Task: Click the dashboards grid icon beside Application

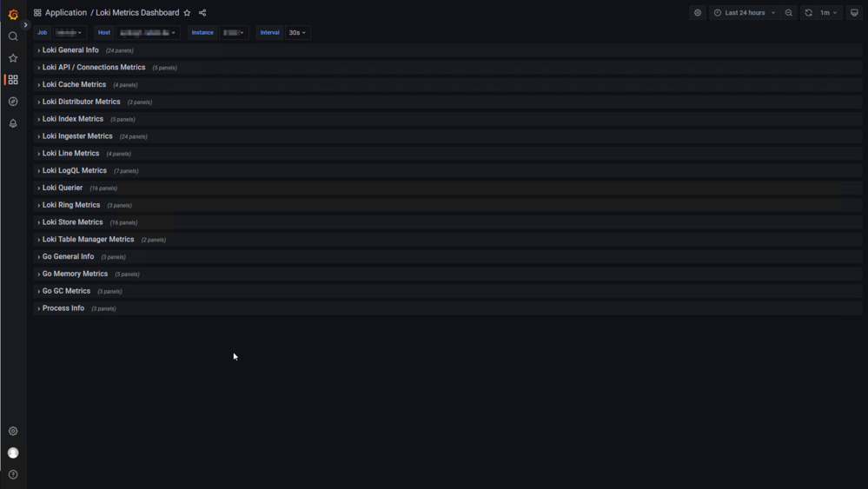Action: [x=37, y=13]
